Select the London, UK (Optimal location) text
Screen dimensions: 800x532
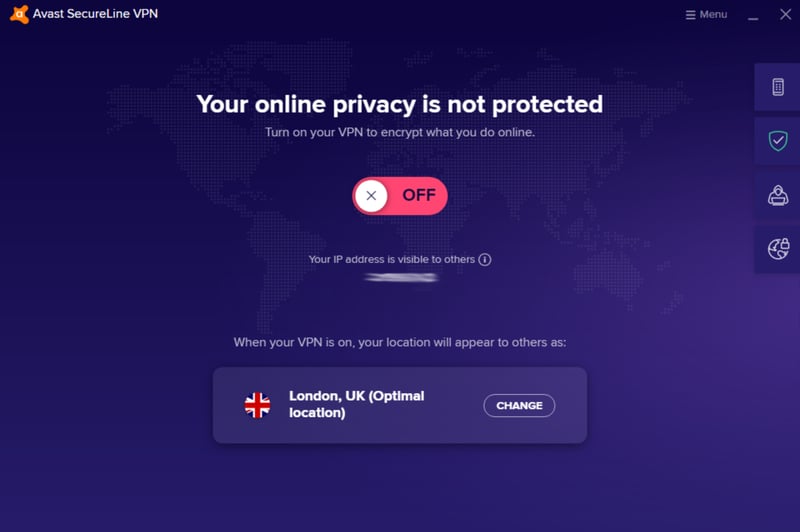coord(357,404)
